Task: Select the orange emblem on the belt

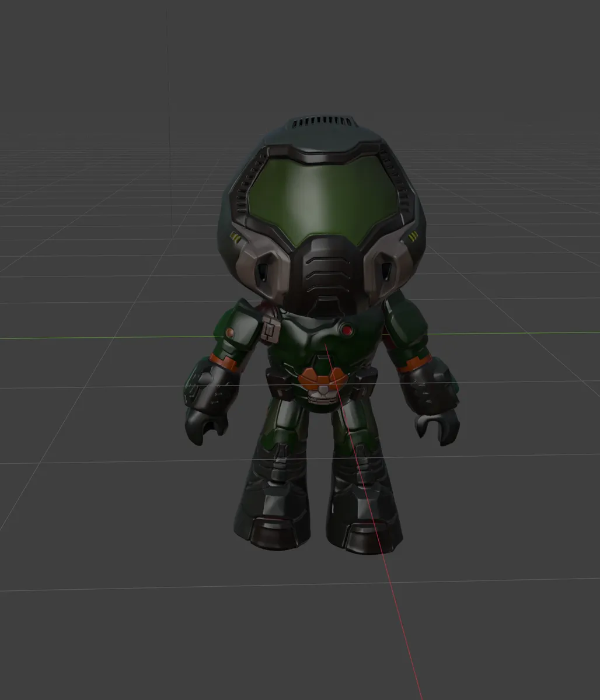Action: pos(322,380)
